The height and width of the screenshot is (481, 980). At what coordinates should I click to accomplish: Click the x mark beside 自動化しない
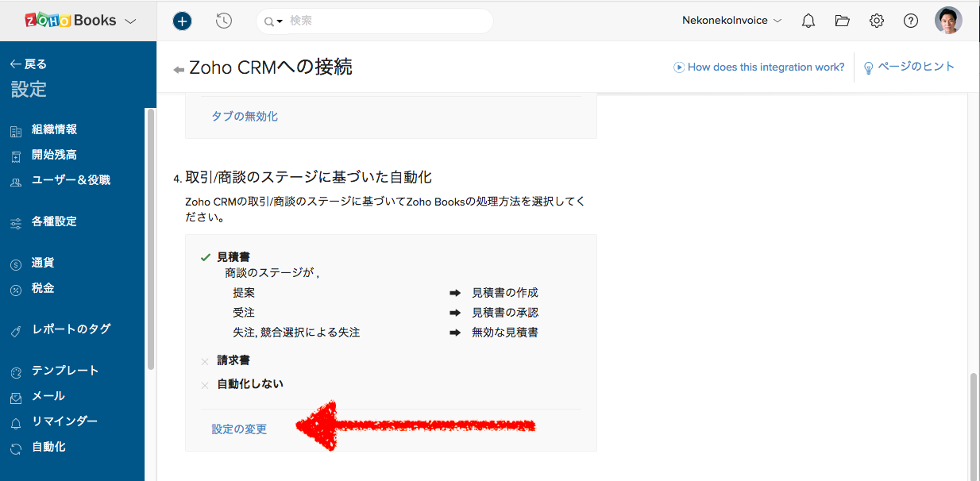[205, 385]
